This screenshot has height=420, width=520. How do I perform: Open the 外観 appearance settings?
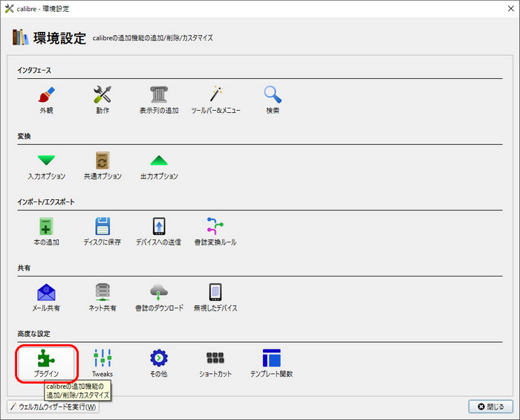(x=46, y=100)
